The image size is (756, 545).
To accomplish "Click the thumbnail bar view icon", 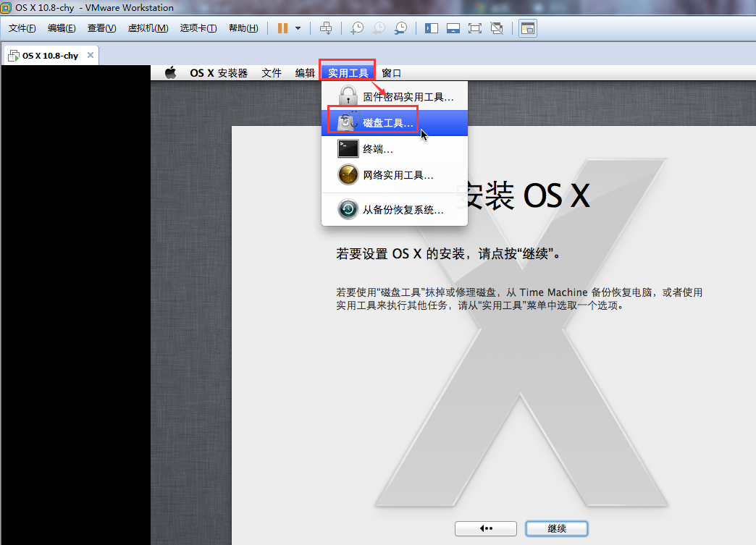I will pyautogui.click(x=453, y=28).
